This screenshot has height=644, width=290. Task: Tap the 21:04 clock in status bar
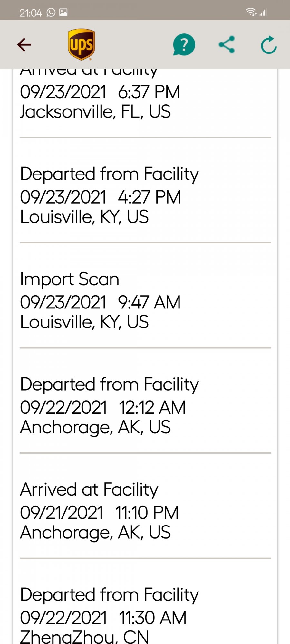tap(31, 13)
